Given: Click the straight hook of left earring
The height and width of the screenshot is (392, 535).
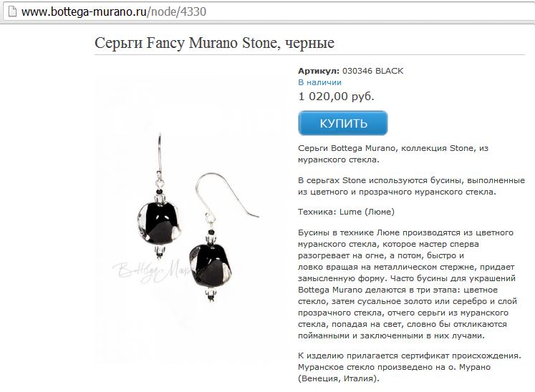Looking at the screenshot, I should [159, 152].
